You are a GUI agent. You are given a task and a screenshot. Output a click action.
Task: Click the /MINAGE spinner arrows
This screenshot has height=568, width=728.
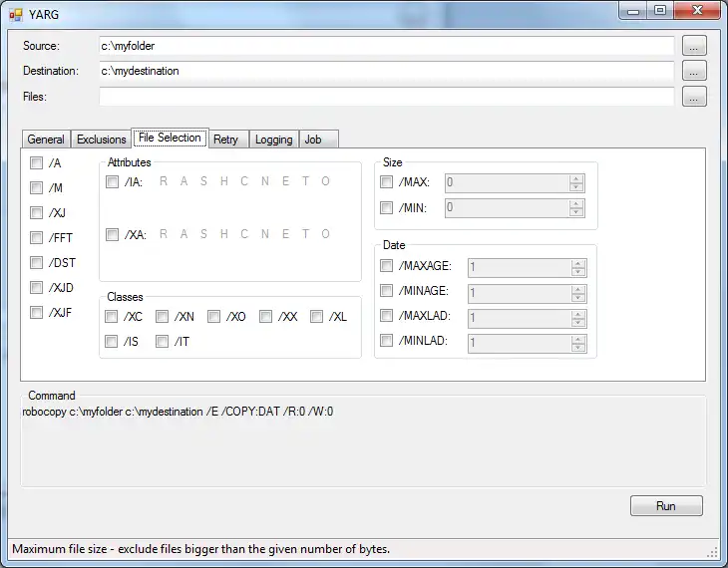click(x=578, y=293)
